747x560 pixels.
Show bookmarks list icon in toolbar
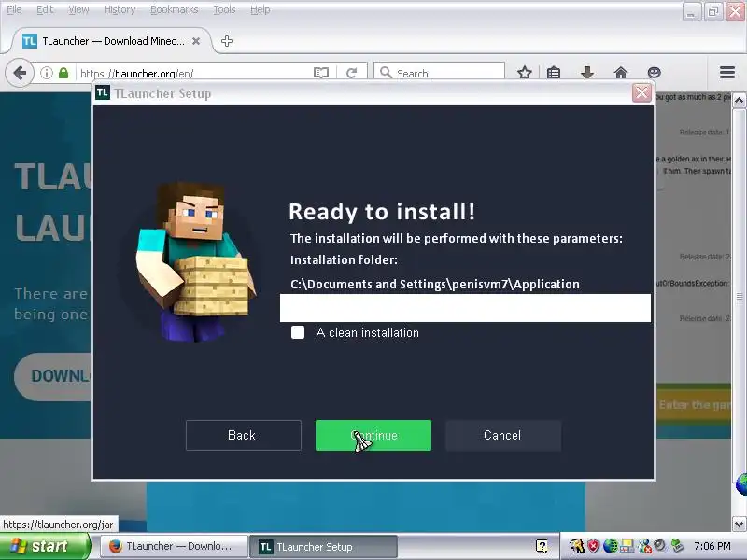point(554,73)
